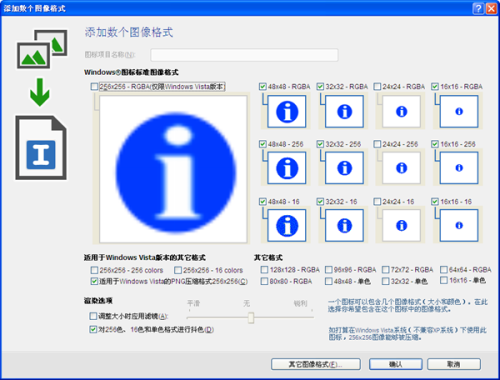Check the 256x256 RGBA Windows Vista checkbox
Viewport: 500px width, 380px height.
tap(94, 87)
